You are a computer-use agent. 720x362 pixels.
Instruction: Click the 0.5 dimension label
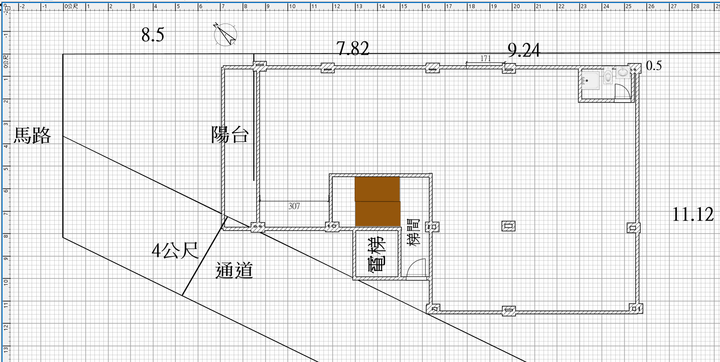point(654,67)
